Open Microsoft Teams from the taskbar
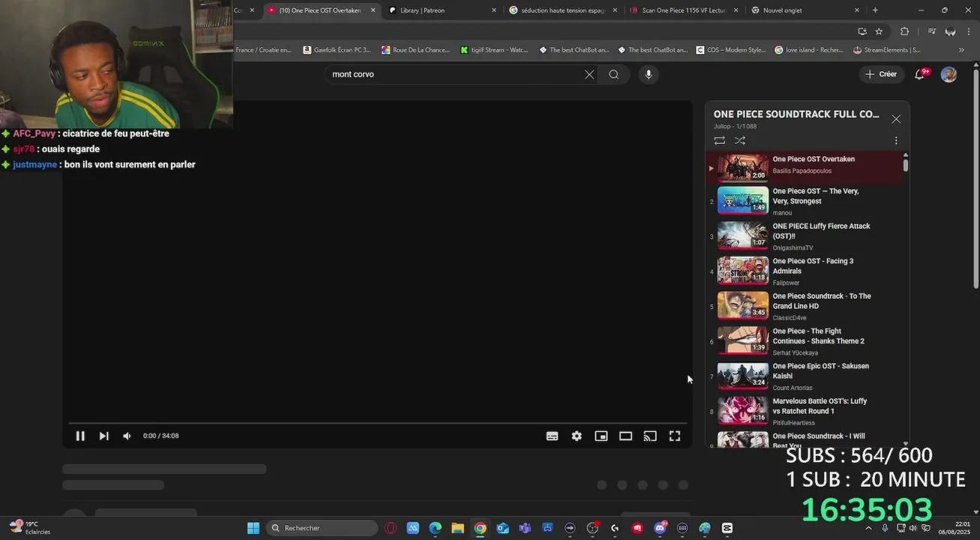 tap(525, 528)
